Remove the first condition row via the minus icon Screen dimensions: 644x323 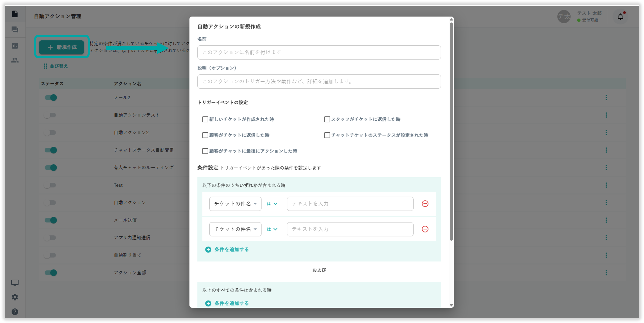click(425, 204)
